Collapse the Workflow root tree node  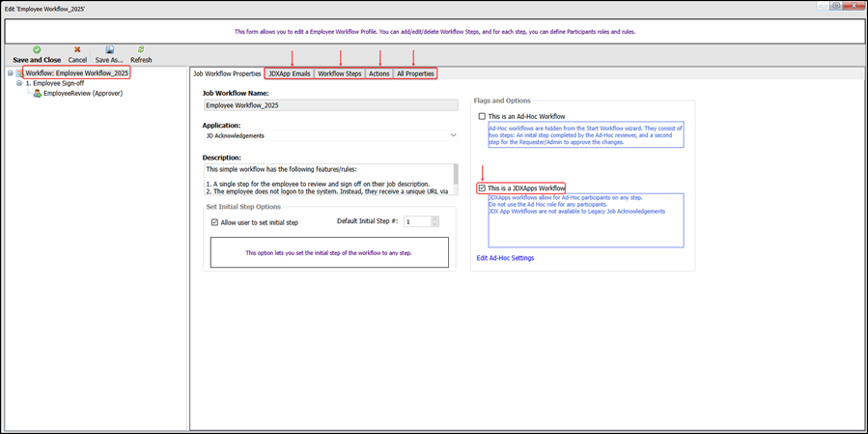[9, 73]
